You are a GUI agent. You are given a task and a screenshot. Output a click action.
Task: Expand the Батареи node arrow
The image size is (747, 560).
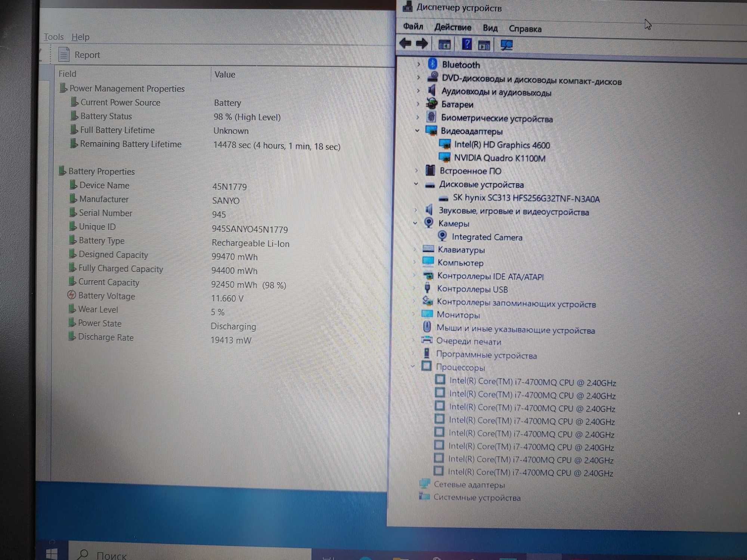coord(418,104)
